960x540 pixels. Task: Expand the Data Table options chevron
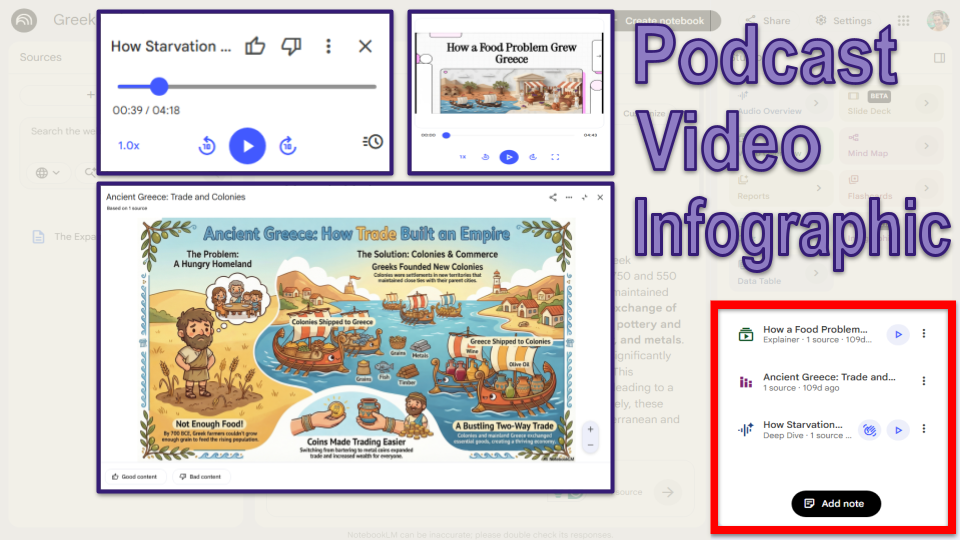816,273
